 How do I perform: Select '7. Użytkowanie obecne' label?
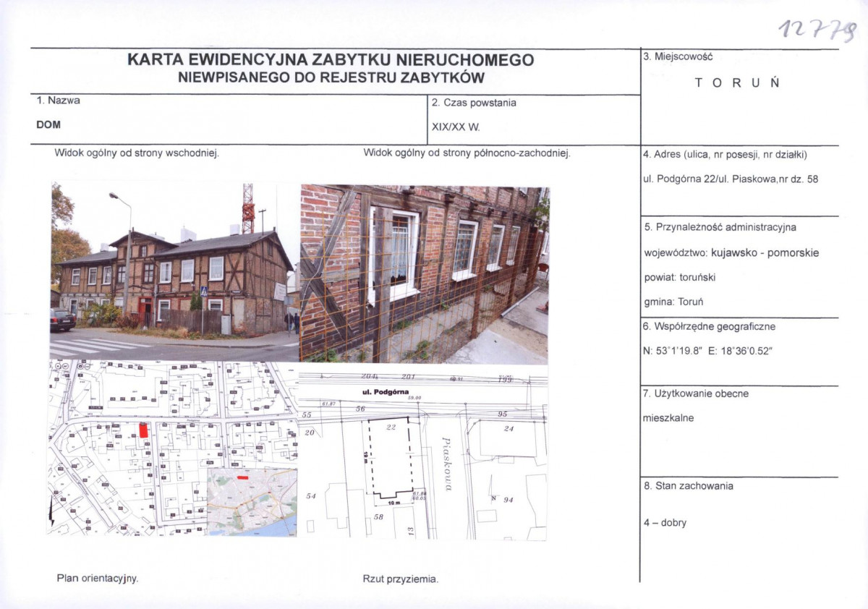coord(696,394)
